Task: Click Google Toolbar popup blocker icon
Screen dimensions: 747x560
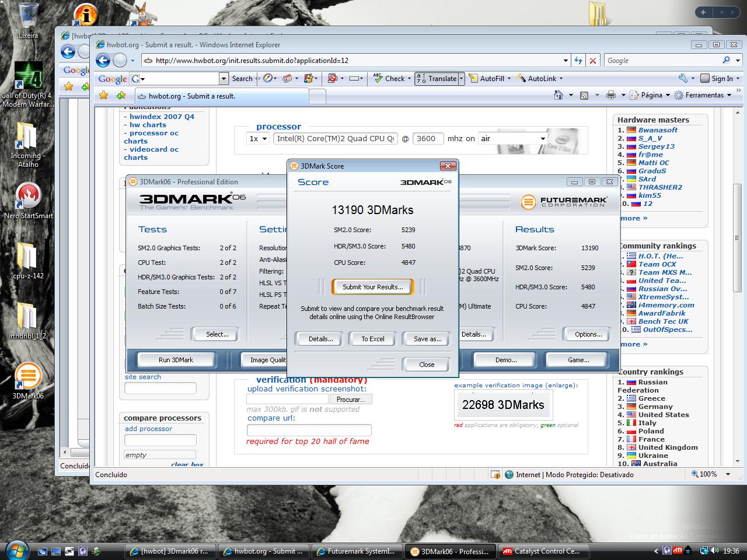Action: 332,78
